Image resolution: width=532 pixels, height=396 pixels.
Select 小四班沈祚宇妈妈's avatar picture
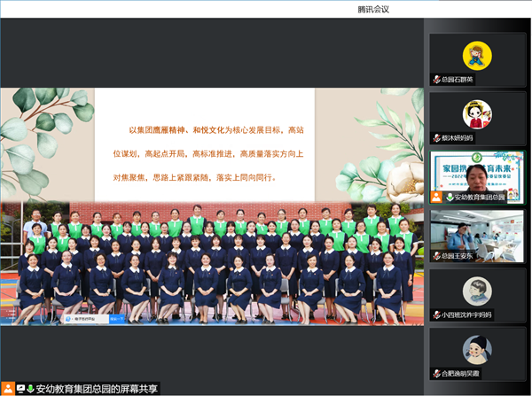(477, 291)
